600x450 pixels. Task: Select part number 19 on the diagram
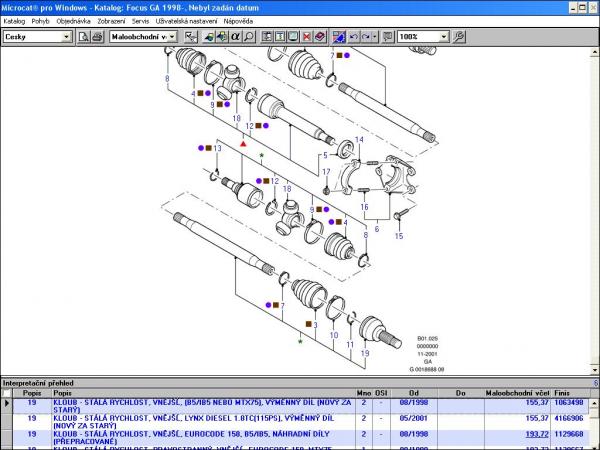coord(364,353)
